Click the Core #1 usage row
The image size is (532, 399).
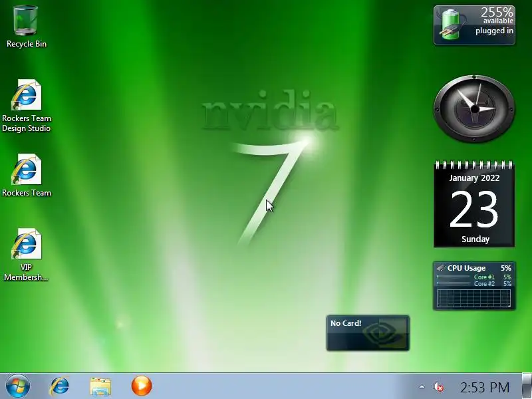[x=474, y=277]
